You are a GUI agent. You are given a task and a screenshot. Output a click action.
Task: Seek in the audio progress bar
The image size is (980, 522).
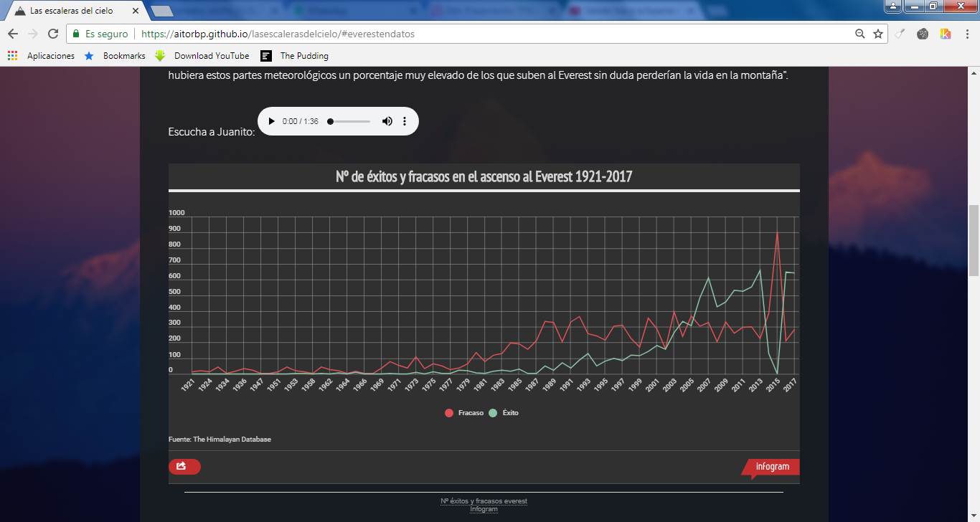[349, 121]
